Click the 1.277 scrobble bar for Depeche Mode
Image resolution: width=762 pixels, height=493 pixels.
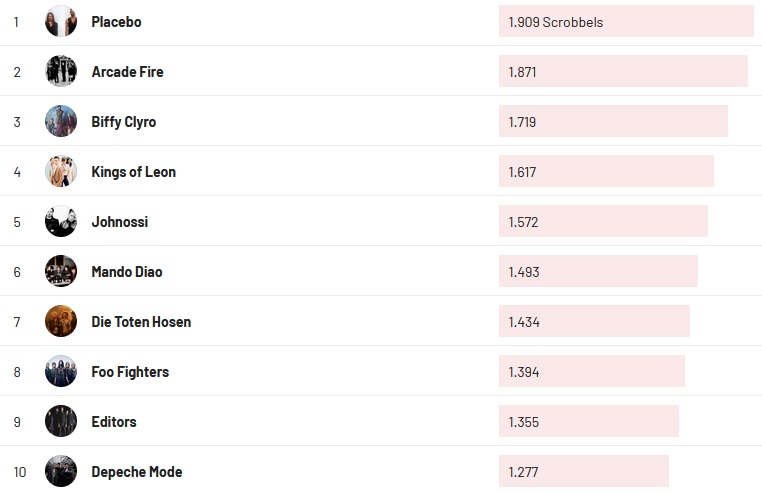(584, 471)
